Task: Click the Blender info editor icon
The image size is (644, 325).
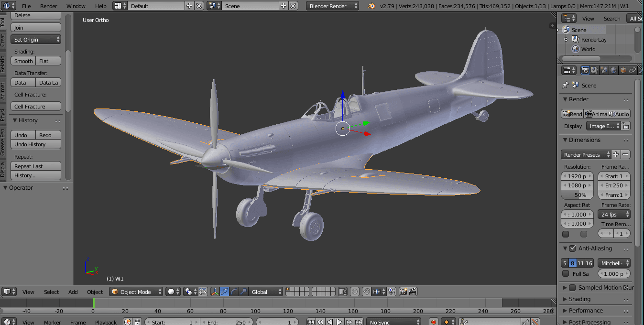Action: [x=10, y=6]
